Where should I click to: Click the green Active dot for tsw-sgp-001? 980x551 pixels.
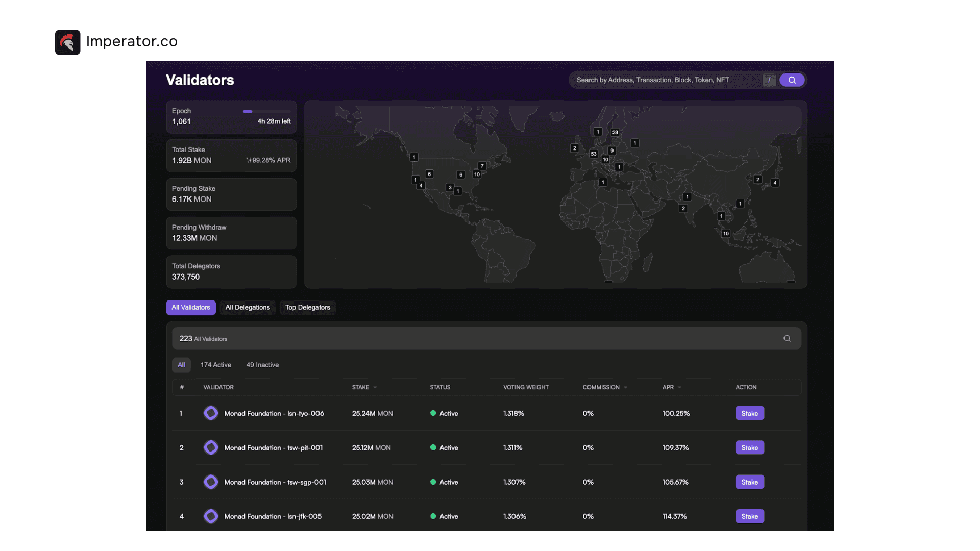[x=433, y=482]
